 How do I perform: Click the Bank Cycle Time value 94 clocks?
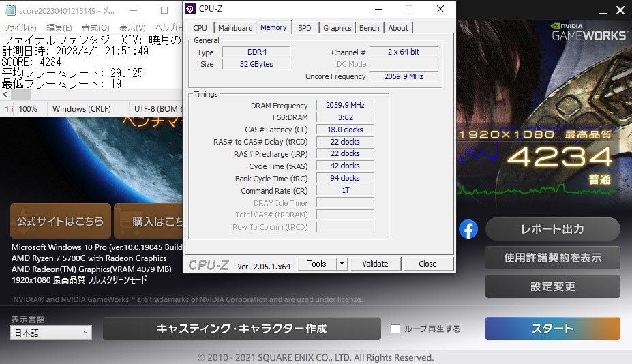(346, 178)
